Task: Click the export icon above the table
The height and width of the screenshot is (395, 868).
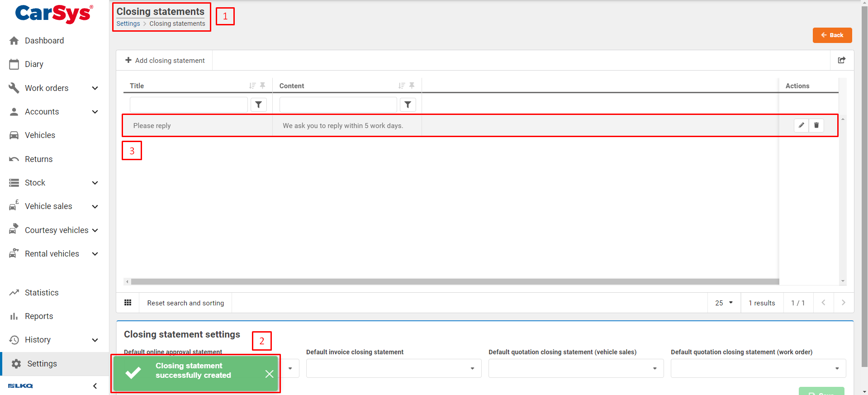Action: pos(842,60)
